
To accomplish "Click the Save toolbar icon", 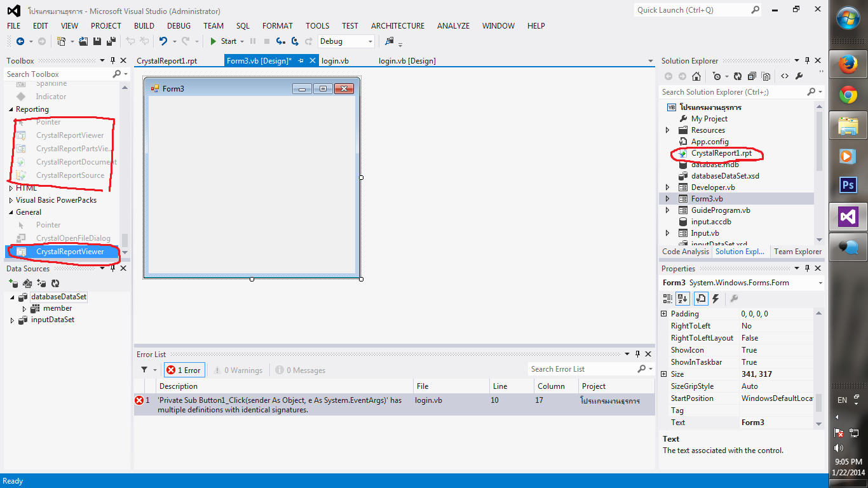I will tap(97, 41).
